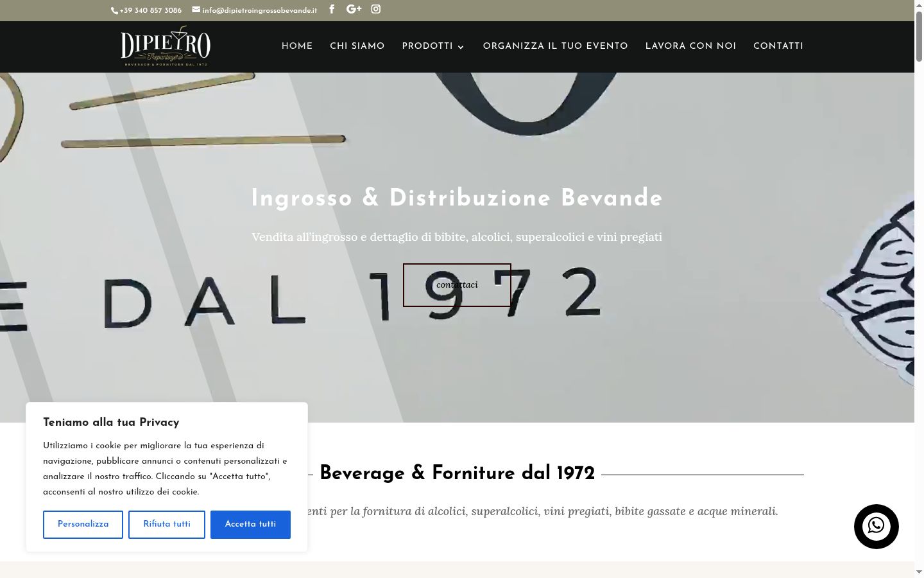924x578 pixels.
Task: Click Accetta tutti cookie button
Action: tap(250, 525)
